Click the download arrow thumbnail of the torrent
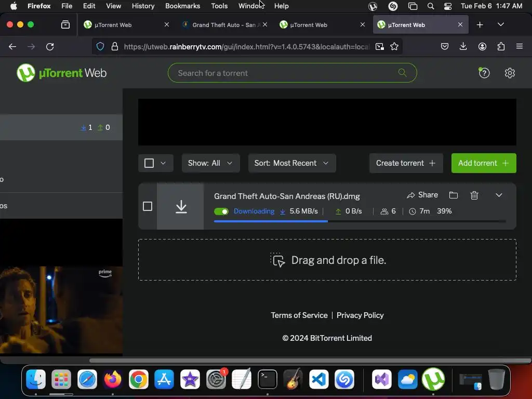The width and height of the screenshot is (532, 399). click(x=180, y=206)
